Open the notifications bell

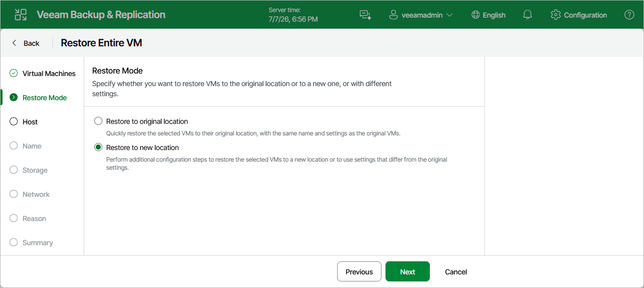click(x=528, y=15)
